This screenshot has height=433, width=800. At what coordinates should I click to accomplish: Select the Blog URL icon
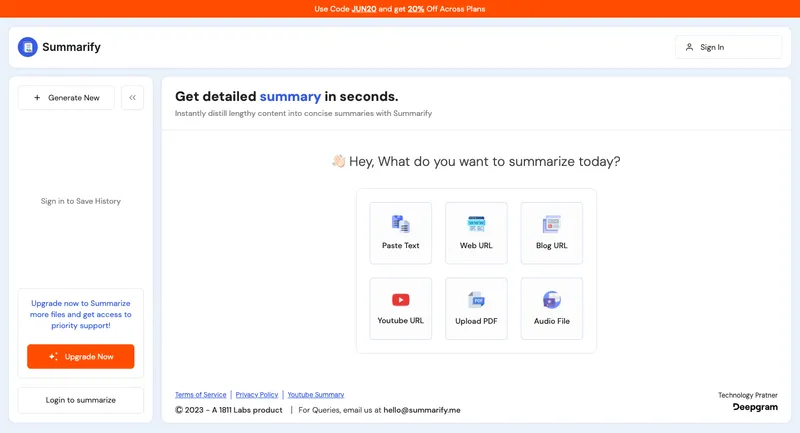point(551,224)
